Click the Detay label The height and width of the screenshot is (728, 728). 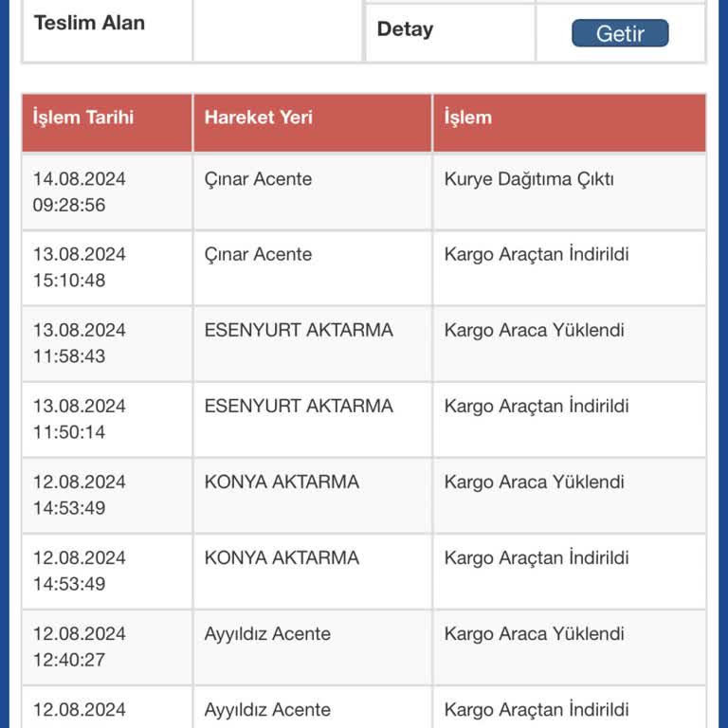(x=405, y=29)
